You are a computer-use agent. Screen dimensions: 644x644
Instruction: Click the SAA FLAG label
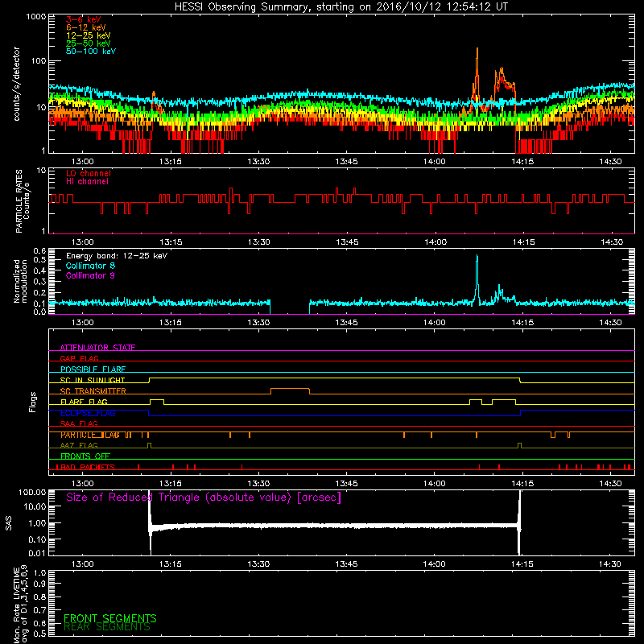point(79,423)
